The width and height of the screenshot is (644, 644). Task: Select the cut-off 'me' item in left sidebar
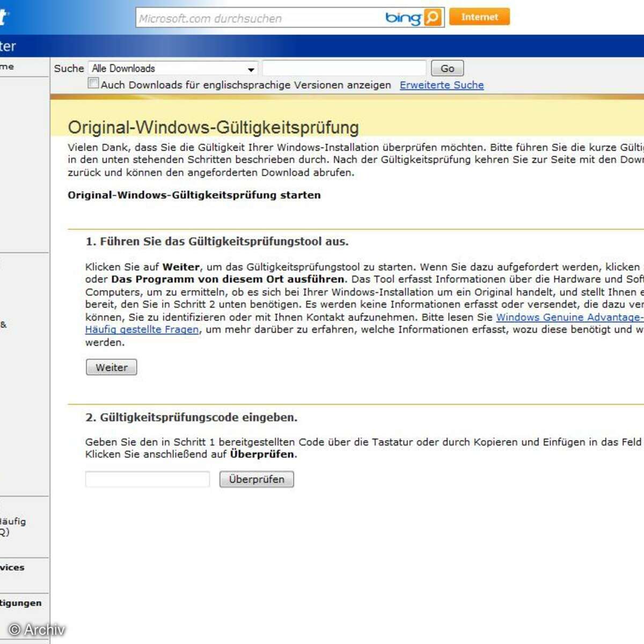[x=7, y=67]
